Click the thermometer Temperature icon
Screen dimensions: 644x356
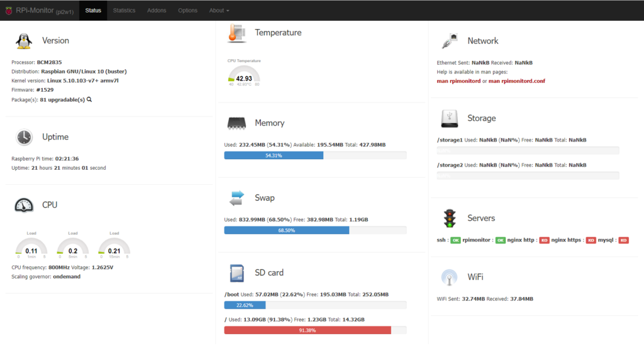coord(236,33)
